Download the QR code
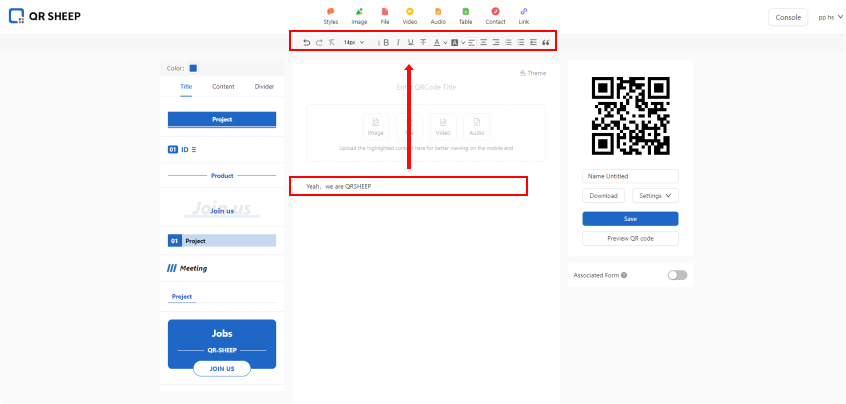Viewport: 846px width, 404px height. point(603,196)
